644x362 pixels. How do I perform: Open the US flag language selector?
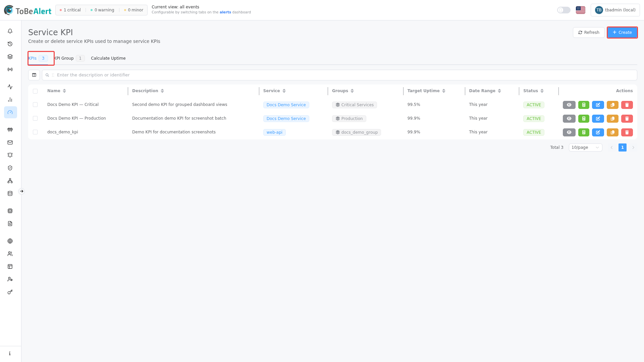pyautogui.click(x=581, y=10)
